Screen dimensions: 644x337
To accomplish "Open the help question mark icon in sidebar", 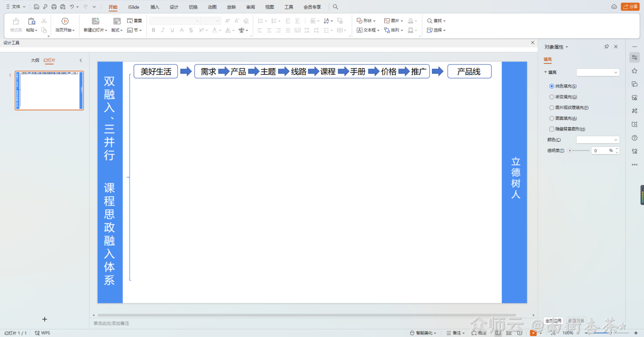I will (634, 138).
